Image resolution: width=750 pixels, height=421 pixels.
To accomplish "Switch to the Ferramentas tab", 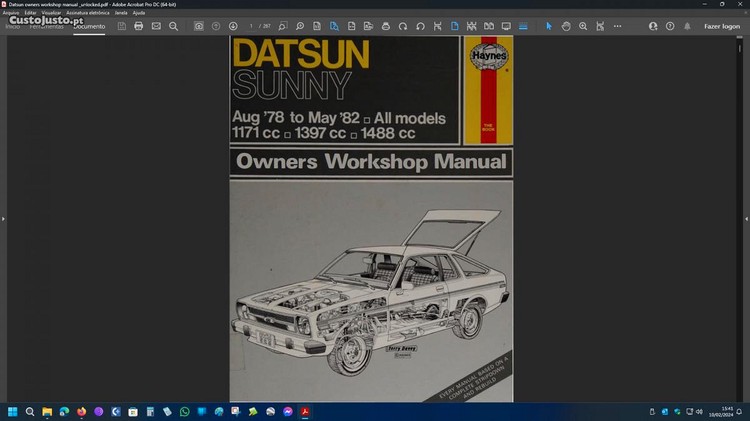I will point(48,26).
